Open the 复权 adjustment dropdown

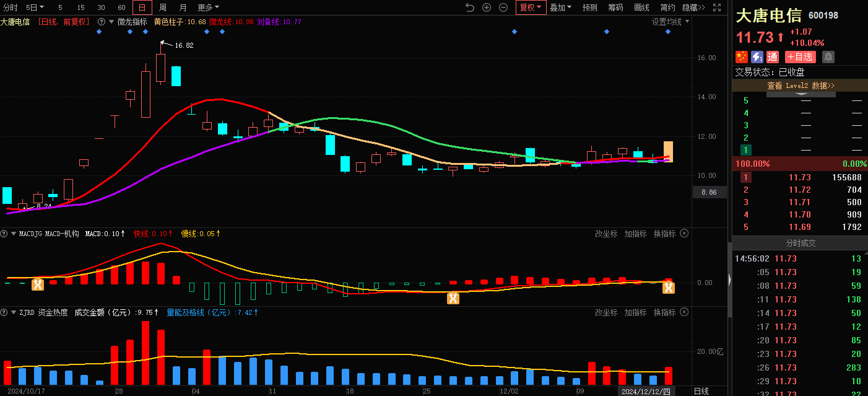point(530,7)
